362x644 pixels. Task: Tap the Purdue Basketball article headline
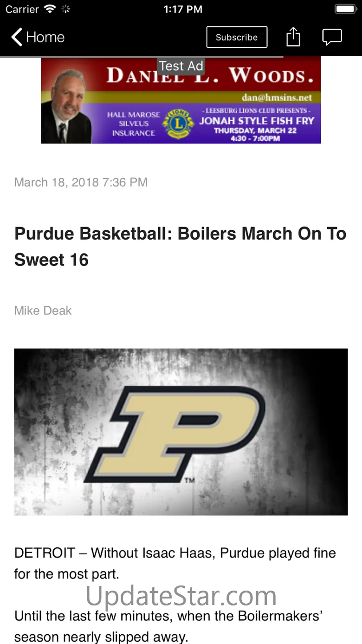[x=180, y=246]
